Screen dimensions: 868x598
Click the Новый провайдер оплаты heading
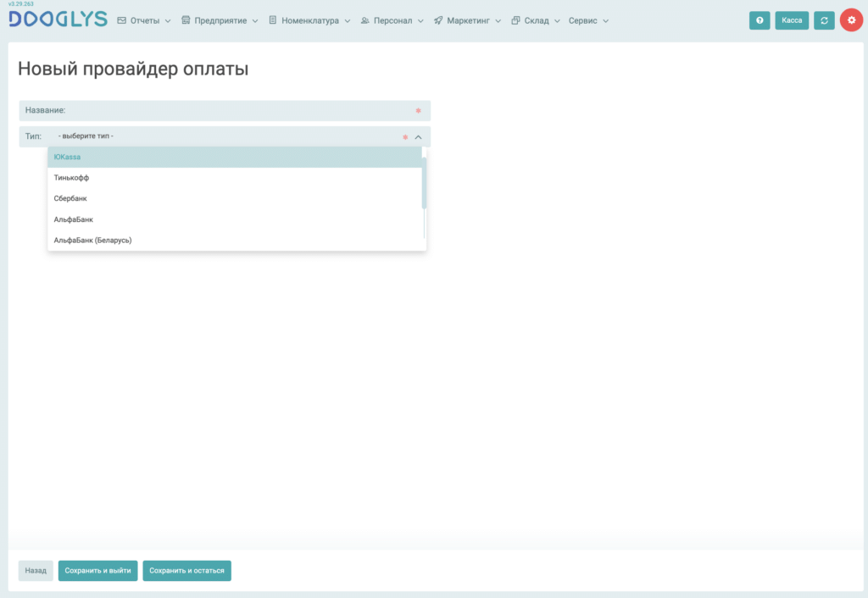(133, 69)
